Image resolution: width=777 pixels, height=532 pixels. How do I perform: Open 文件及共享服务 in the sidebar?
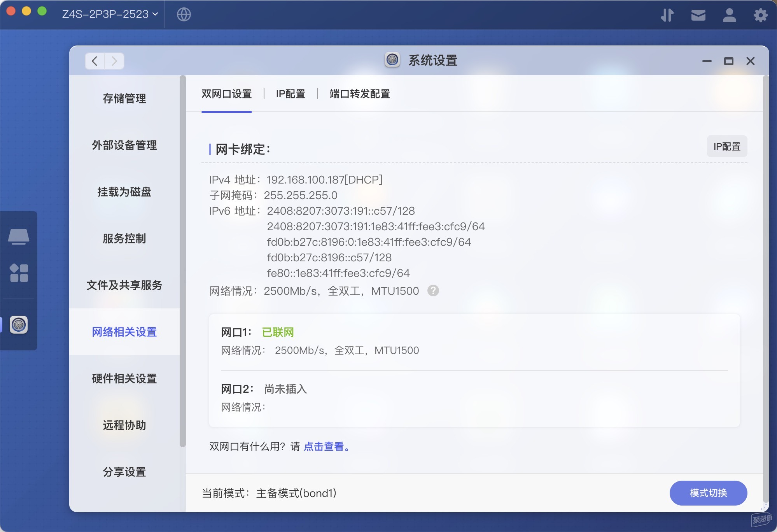(124, 285)
